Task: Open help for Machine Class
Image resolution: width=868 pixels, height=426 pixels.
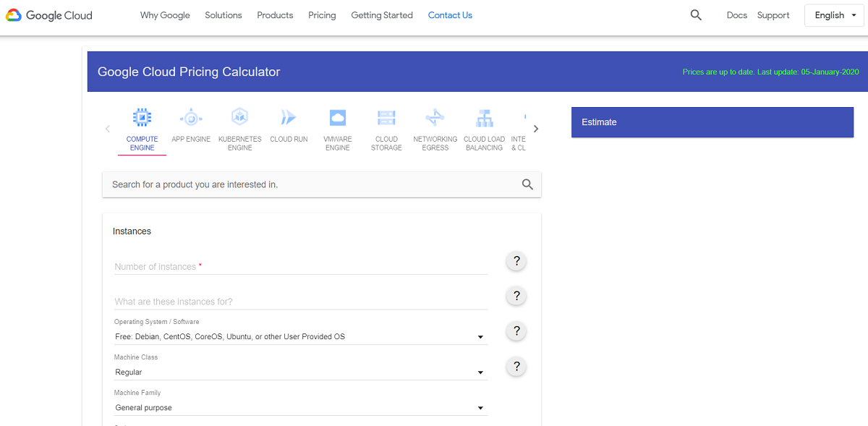Action: (x=516, y=367)
